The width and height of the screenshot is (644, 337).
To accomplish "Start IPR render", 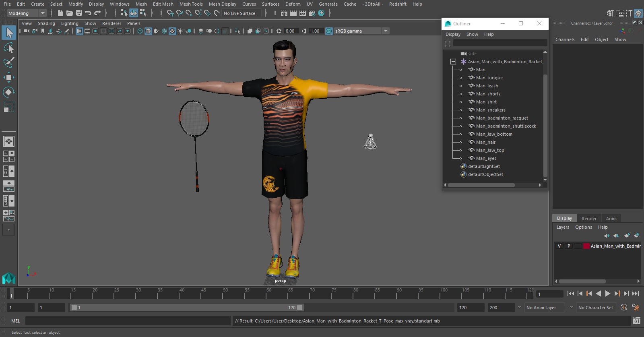I will pos(303,13).
